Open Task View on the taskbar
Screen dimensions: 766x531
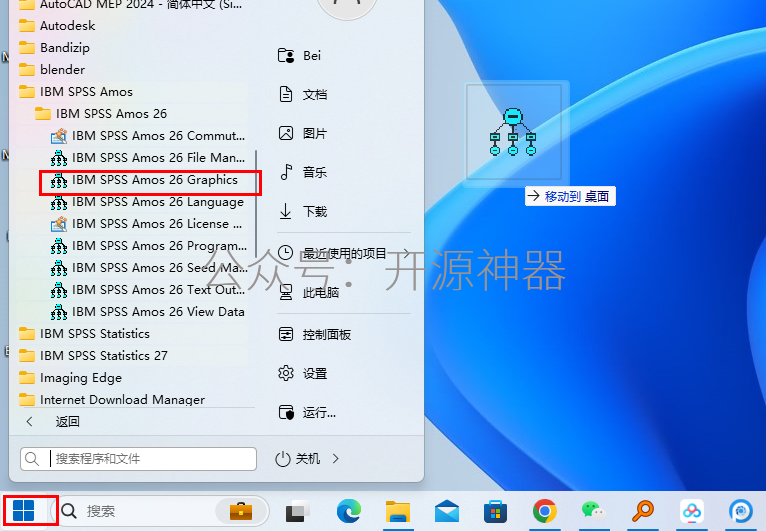(298, 511)
